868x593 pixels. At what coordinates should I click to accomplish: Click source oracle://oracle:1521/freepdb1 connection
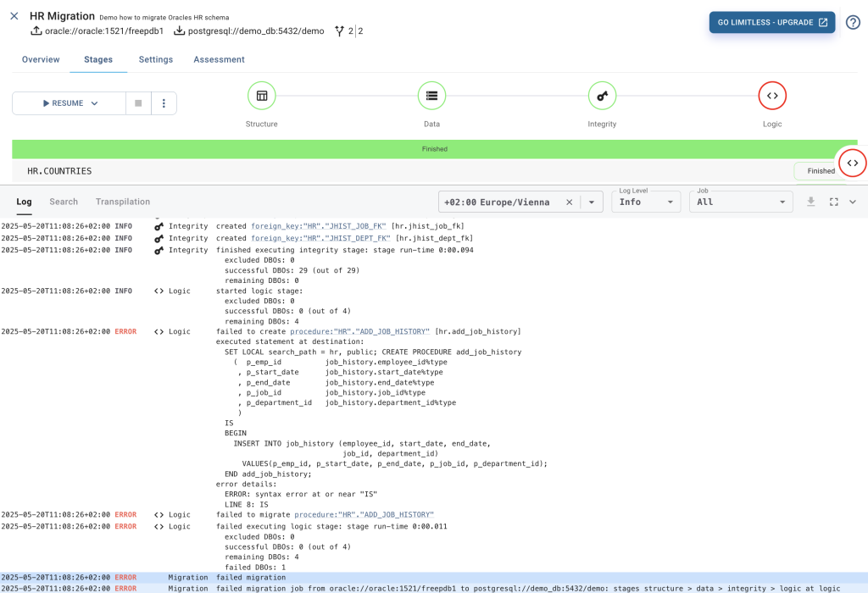click(x=104, y=31)
